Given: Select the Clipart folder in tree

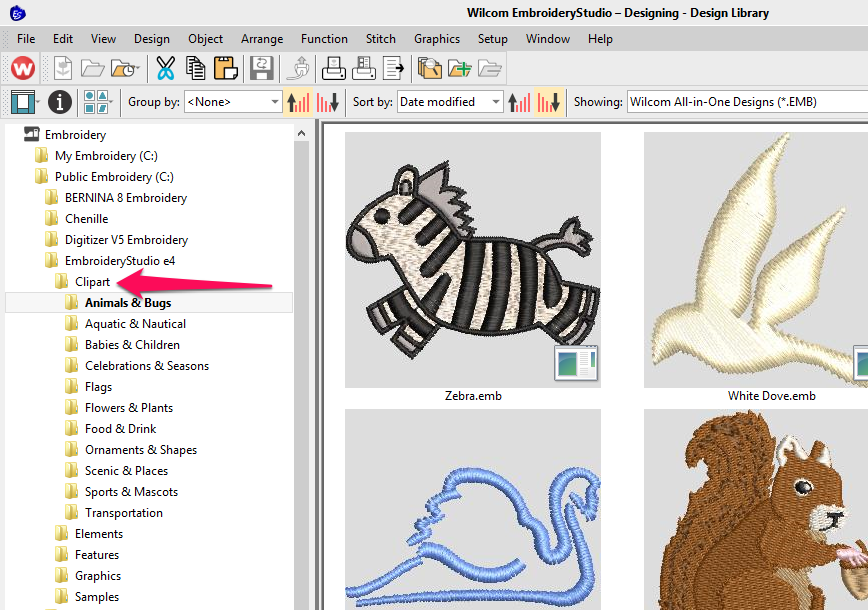Looking at the screenshot, I should (92, 282).
